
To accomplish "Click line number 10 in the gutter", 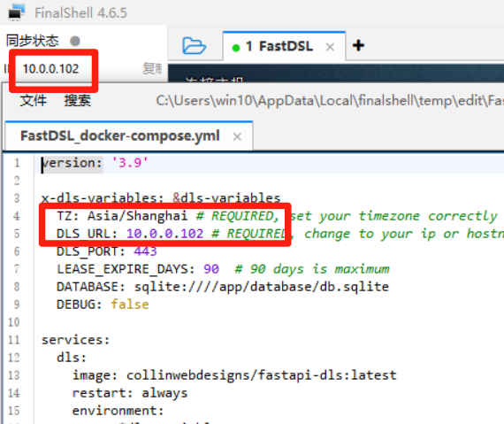I will [x=14, y=322].
